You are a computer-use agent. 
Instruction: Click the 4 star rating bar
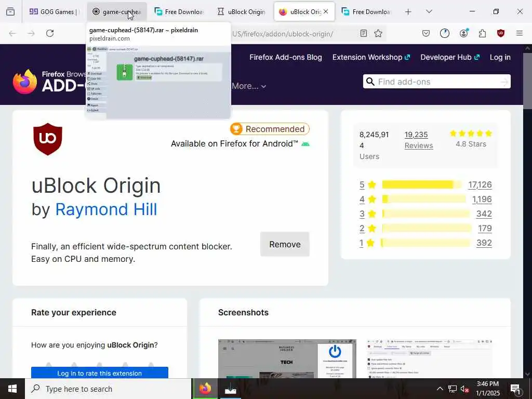(424, 199)
